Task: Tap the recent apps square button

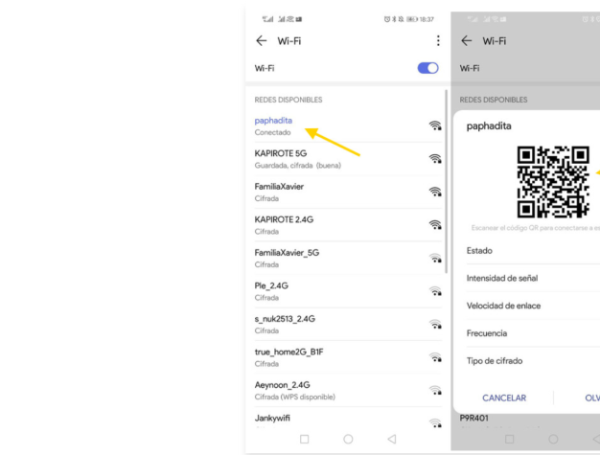Action: coord(305,439)
